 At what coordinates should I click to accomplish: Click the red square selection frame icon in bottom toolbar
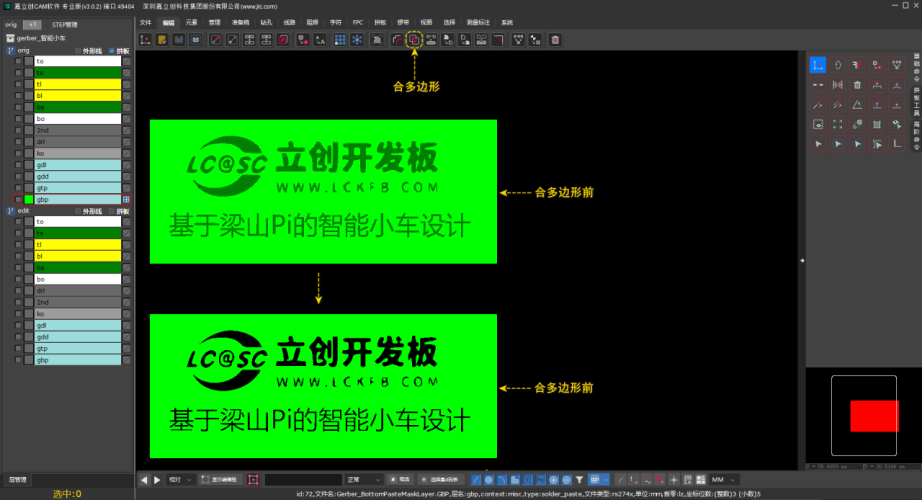tap(253, 480)
